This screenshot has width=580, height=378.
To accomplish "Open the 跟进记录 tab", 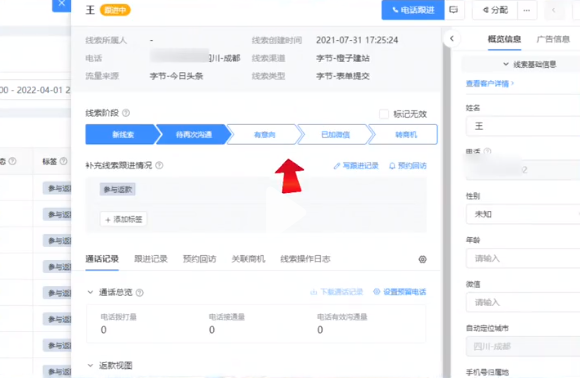I will point(151,259).
